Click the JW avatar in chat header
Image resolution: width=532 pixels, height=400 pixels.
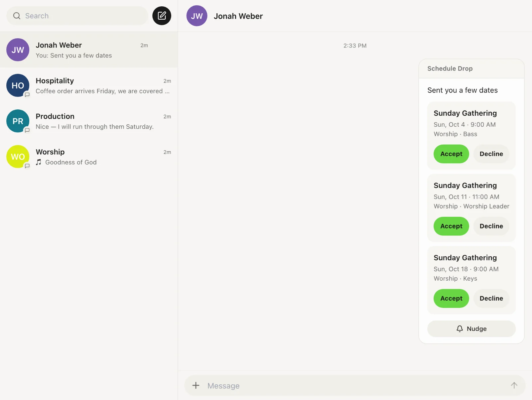point(197,16)
